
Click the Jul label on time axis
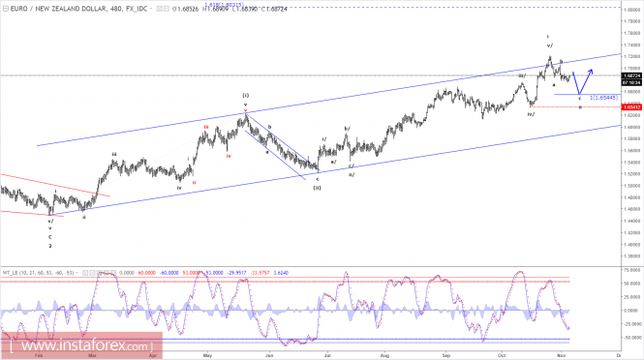coord(327,355)
